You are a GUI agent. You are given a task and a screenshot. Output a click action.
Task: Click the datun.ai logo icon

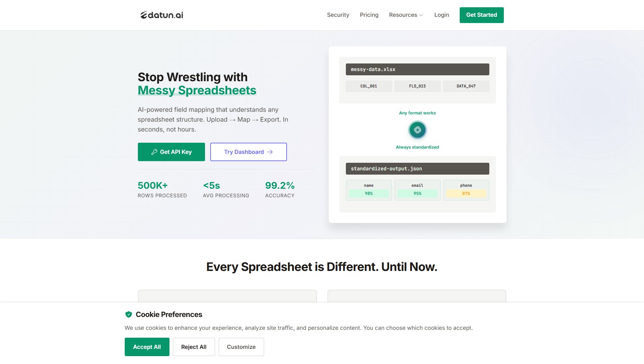[x=143, y=14]
